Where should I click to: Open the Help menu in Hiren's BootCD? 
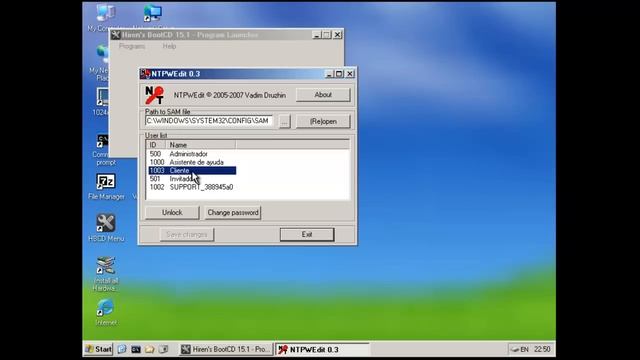click(x=169, y=46)
